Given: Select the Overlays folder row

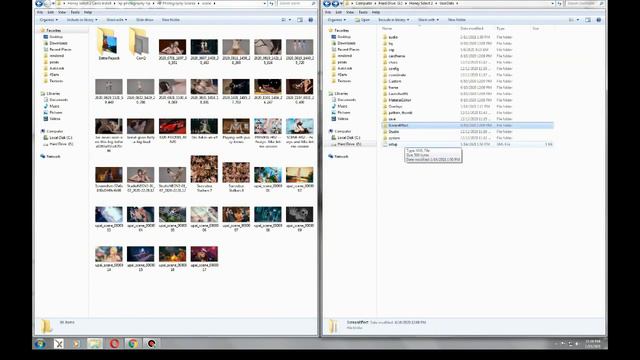Looking at the screenshot, I should point(467,106).
